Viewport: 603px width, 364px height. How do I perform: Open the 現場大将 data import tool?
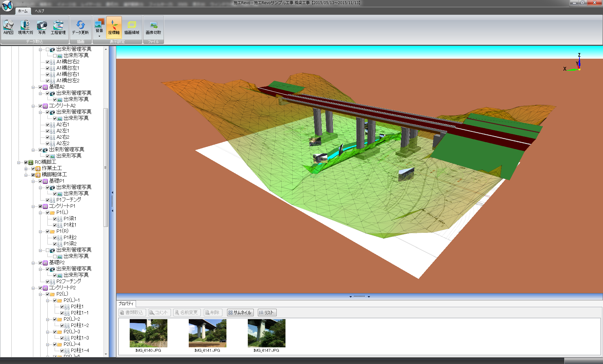click(25, 27)
